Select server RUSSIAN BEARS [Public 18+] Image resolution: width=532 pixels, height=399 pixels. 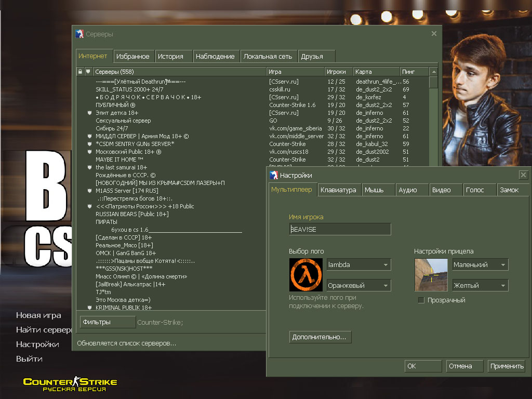pyautogui.click(x=171, y=214)
